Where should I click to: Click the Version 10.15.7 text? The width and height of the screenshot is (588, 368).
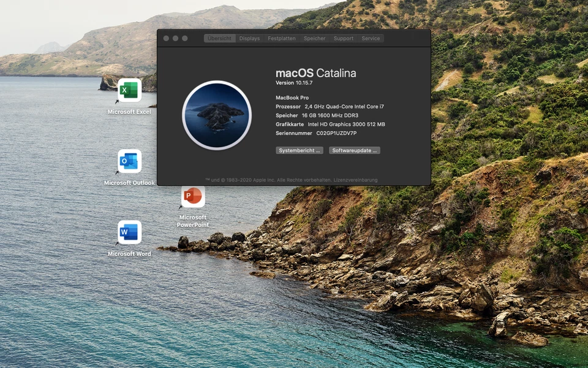(x=294, y=83)
